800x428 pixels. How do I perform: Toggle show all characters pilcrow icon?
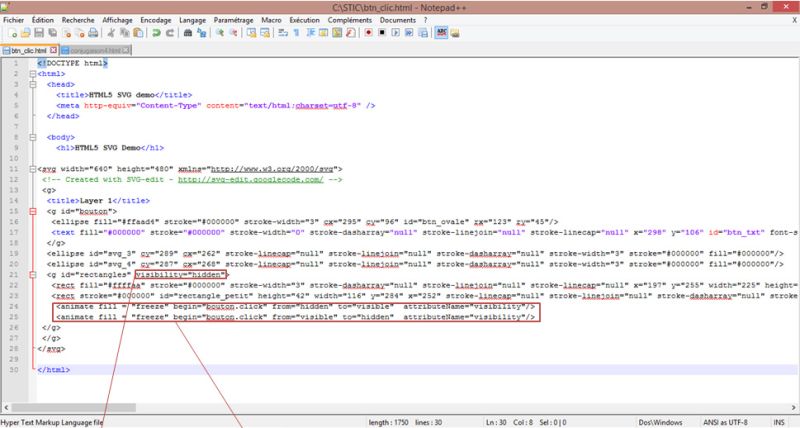296,33
